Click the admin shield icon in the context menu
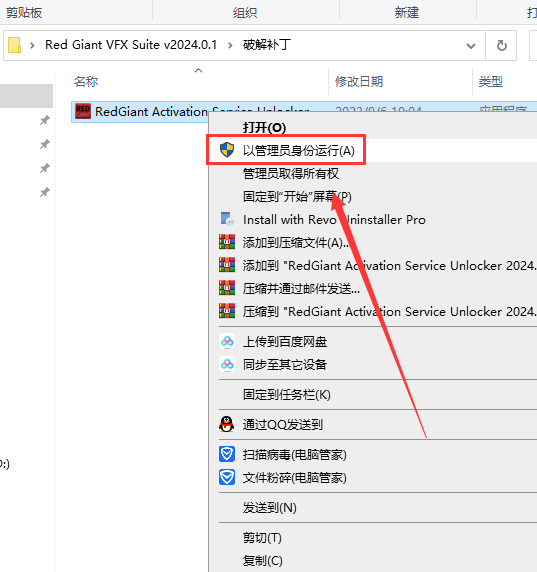Screen dimensions: 537x572 tap(227, 150)
